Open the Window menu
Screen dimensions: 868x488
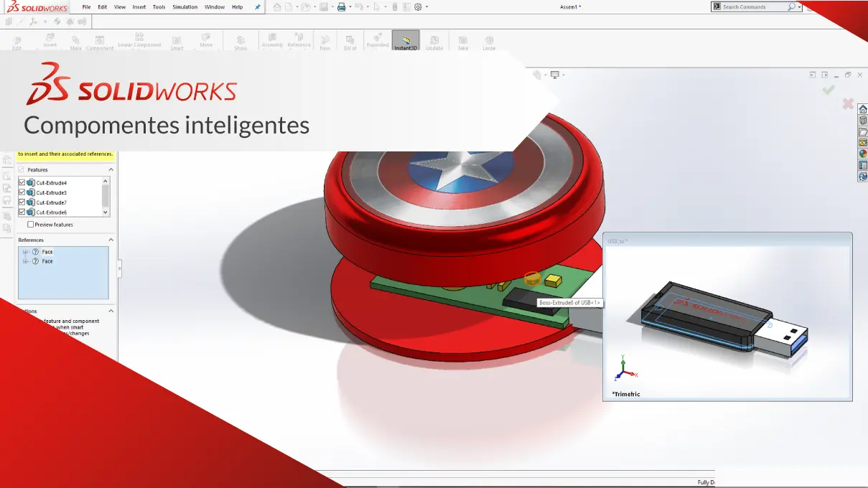tap(215, 7)
